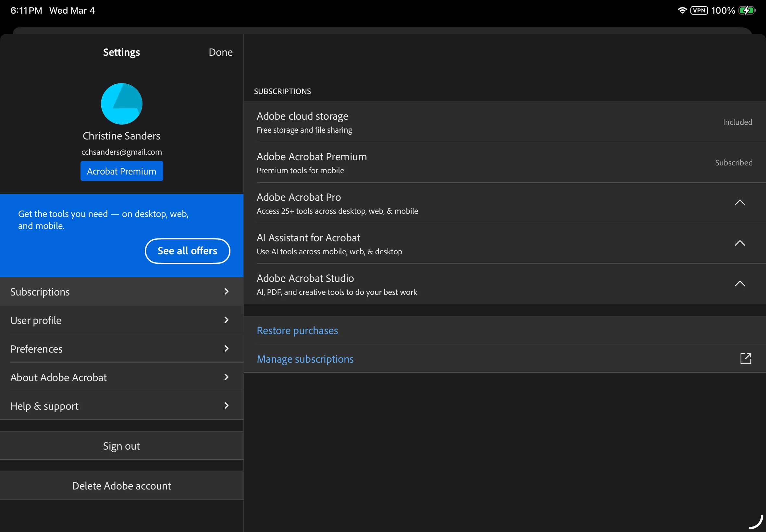The height and width of the screenshot is (532, 766).
Task: Select the Adobe Acrobat Premium subscription row
Action: click(503, 163)
